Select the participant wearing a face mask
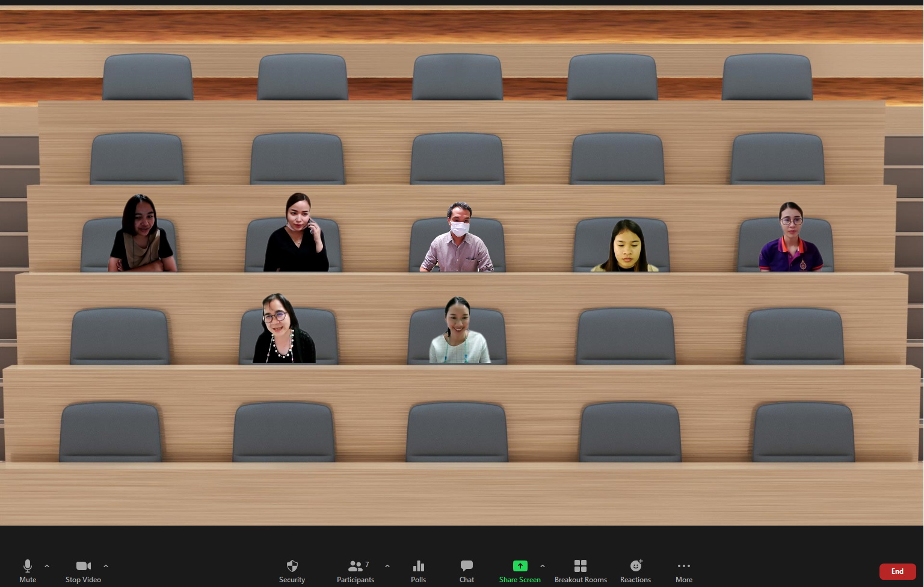 click(x=458, y=238)
